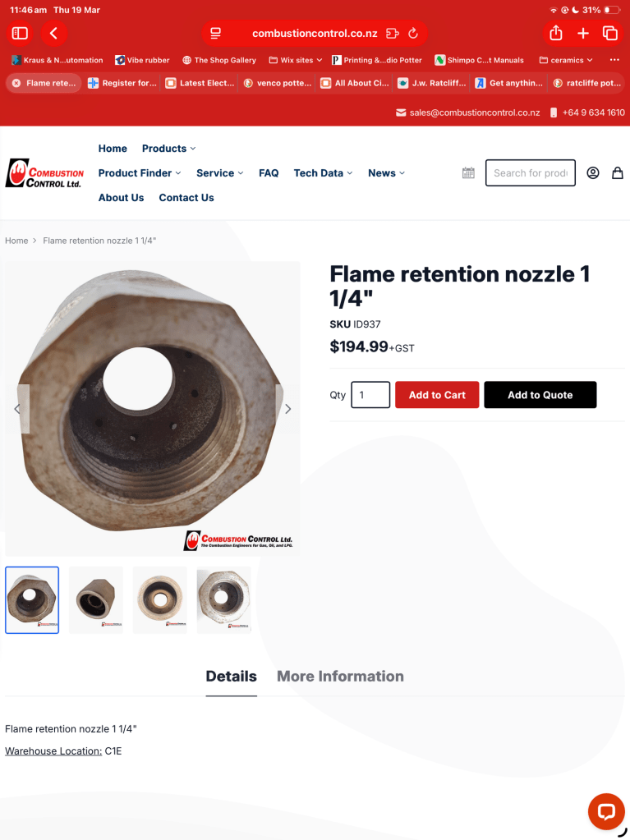
Task: Select the fourth nozzle thumbnail
Action: point(224,600)
